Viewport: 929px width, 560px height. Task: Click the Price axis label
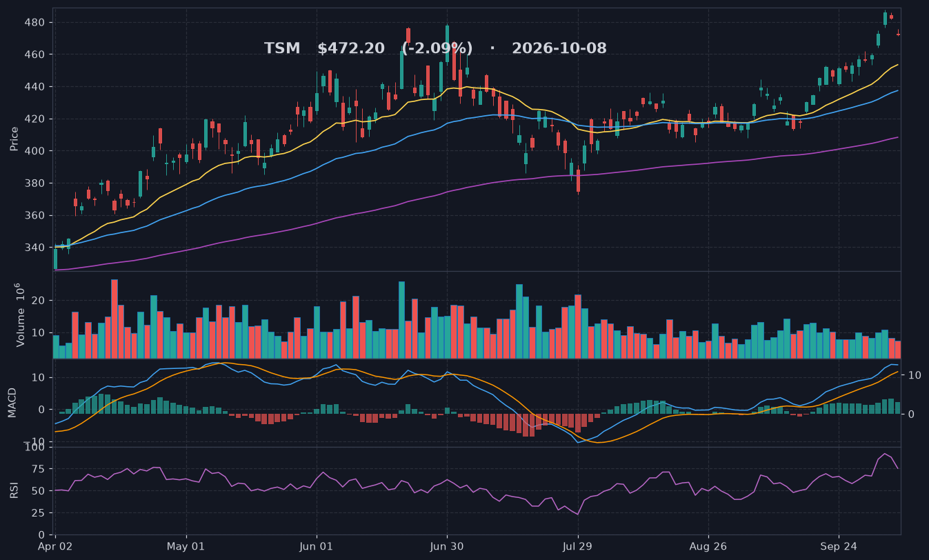click(14, 139)
